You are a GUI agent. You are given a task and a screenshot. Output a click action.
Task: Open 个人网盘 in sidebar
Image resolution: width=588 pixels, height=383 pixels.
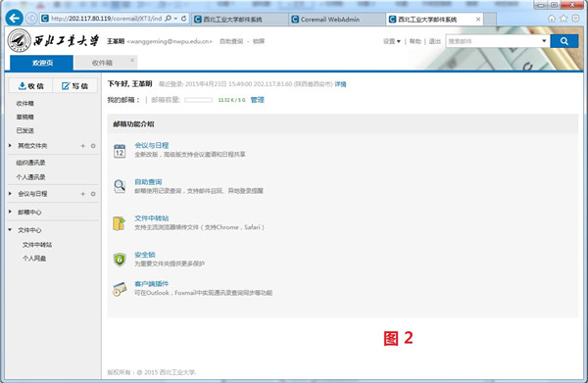pos(34,259)
